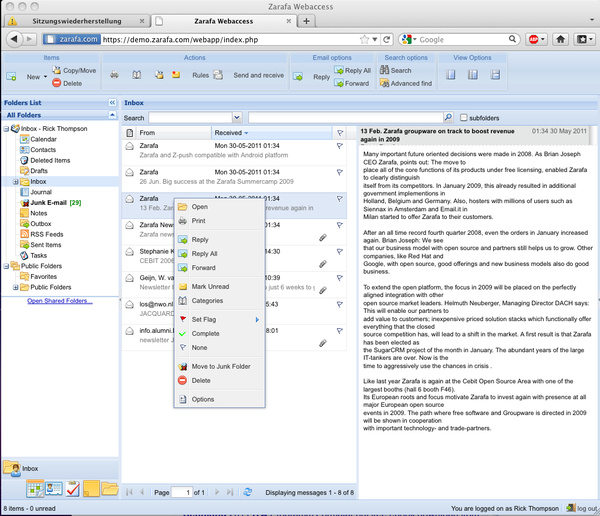600x516 pixels.
Task: Click the page number input field
Action: point(181,492)
